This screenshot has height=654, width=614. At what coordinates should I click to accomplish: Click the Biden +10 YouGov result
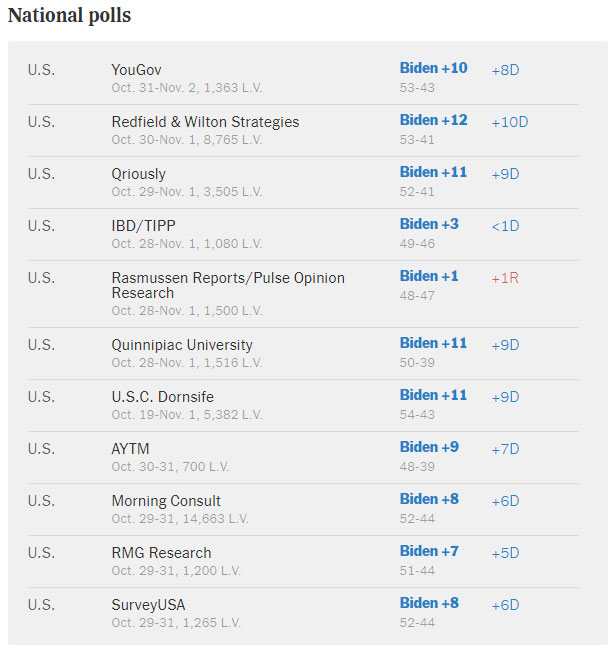433,68
